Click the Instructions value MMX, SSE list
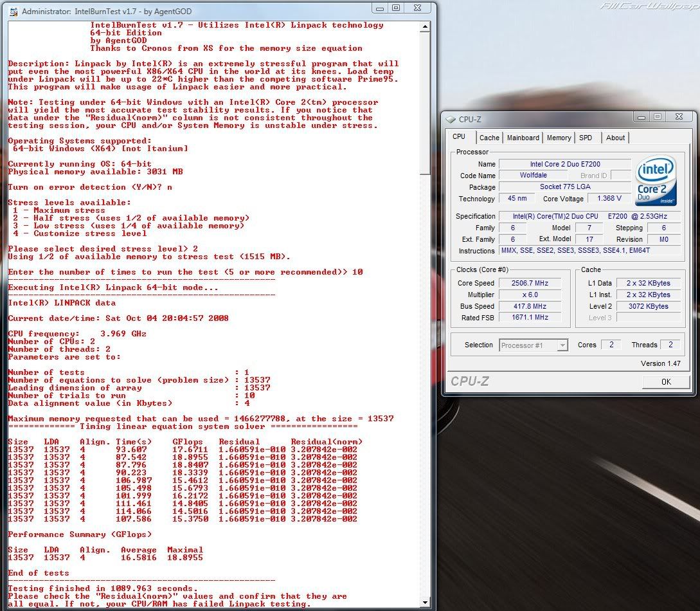Image resolution: width=700 pixels, height=611 pixels. click(x=589, y=251)
